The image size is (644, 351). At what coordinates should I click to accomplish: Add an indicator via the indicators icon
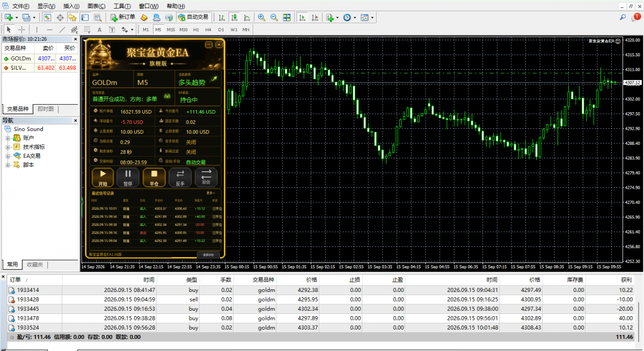[330, 17]
